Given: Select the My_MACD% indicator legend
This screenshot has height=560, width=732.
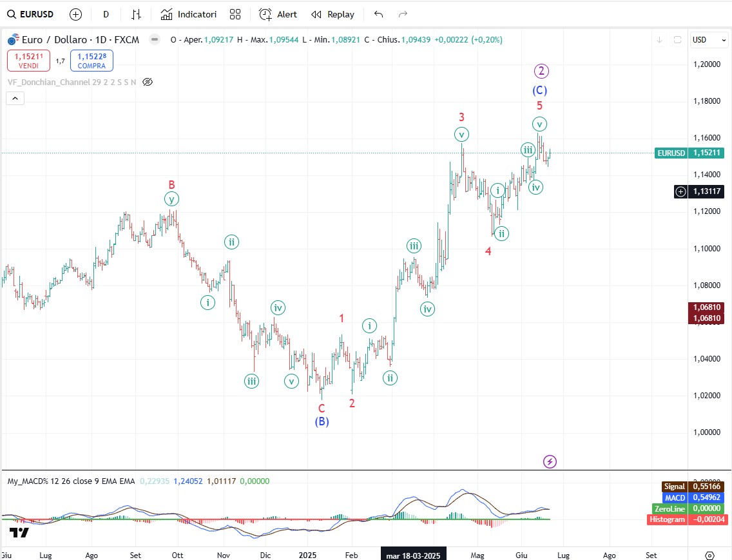Looking at the screenshot, I should pos(71,481).
